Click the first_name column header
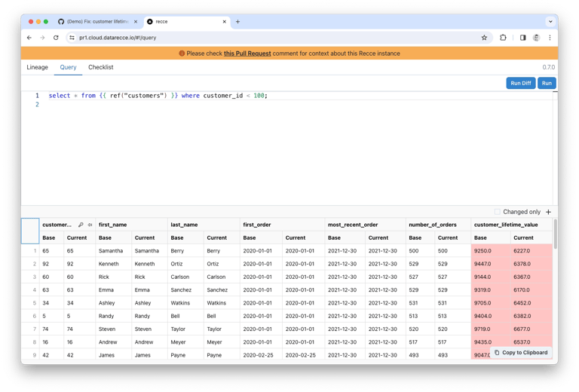Image resolution: width=579 pixels, height=392 pixels. pyautogui.click(x=131, y=225)
